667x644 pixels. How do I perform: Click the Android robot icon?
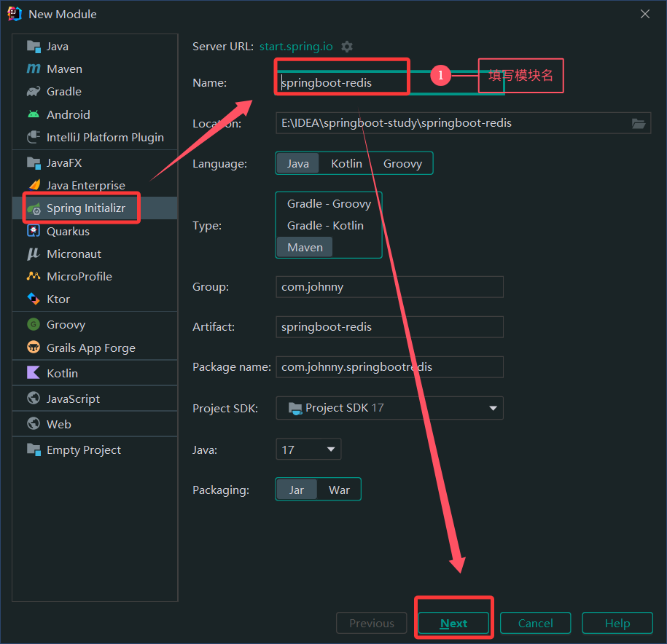point(34,114)
